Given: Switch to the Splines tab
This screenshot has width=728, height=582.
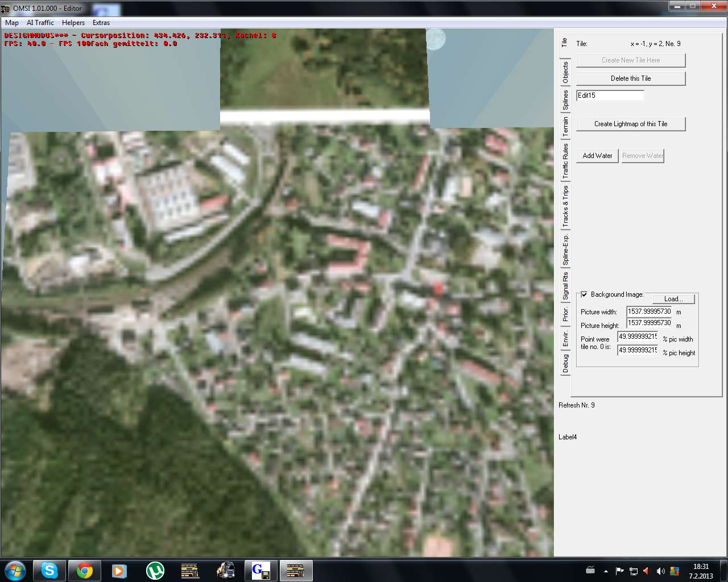Looking at the screenshot, I should point(565,99).
